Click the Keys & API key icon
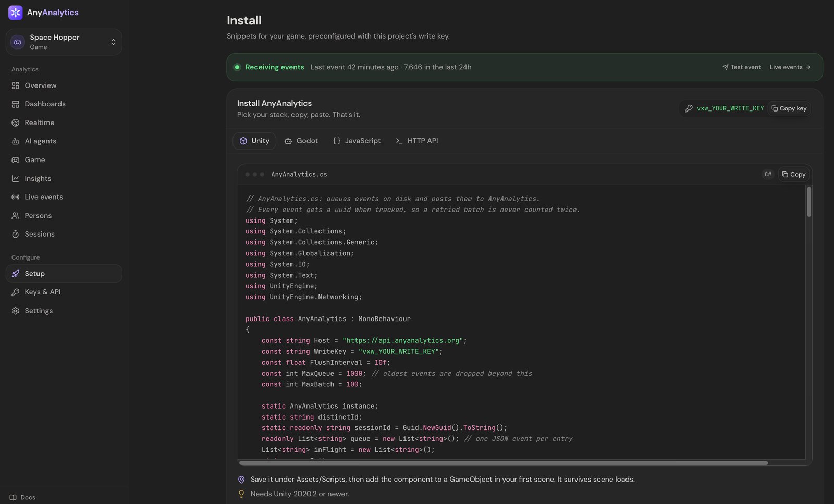 (16, 292)
